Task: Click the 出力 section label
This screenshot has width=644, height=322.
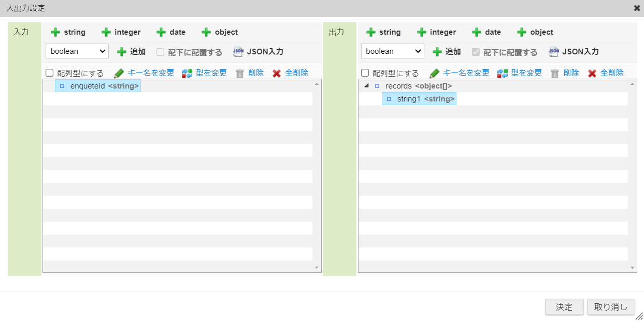Action: [x=336, y=32]
